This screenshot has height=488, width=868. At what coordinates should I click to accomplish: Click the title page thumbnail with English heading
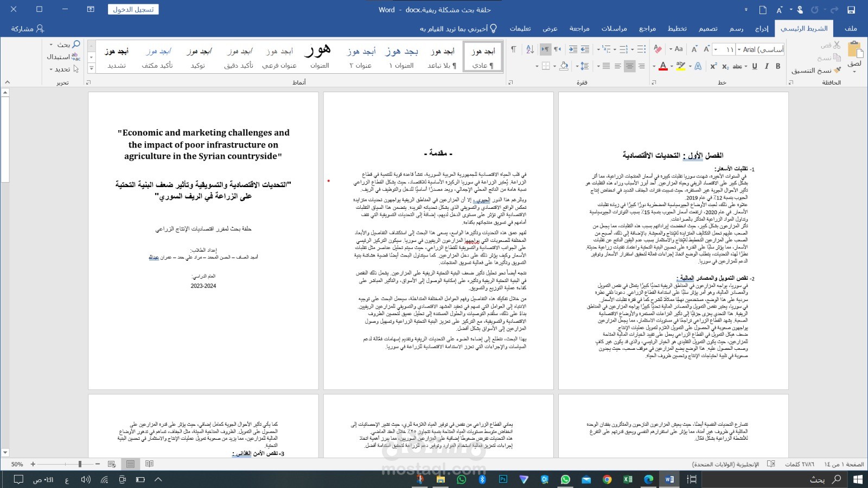pos(203,240)
